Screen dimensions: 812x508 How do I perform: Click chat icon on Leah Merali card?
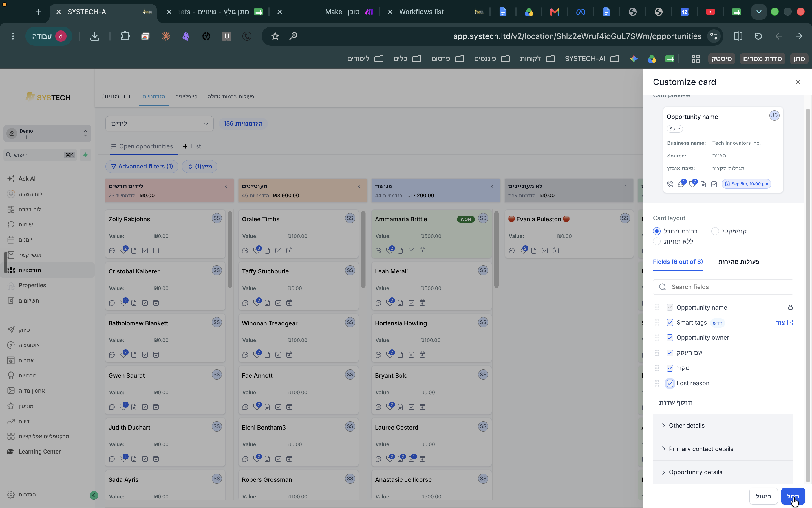click(378, 303)
